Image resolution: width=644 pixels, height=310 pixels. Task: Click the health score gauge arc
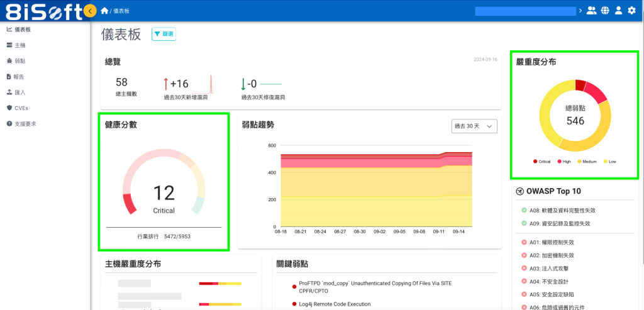[164, 181]
